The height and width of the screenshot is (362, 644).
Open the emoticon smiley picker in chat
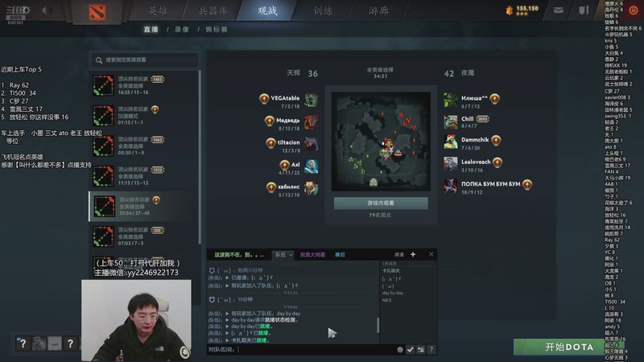[x=399, y=350]
